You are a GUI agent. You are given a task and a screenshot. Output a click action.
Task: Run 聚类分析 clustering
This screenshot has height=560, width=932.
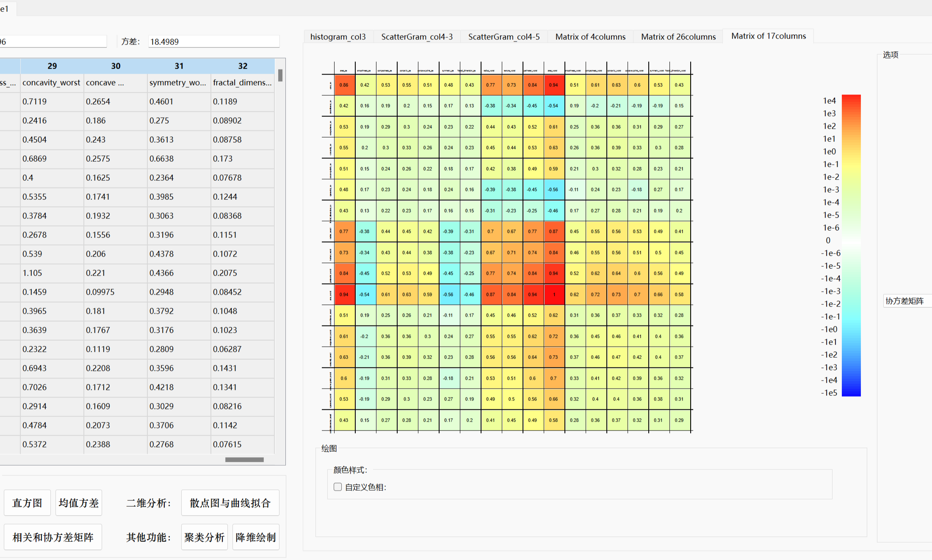(x=204, y=537)
